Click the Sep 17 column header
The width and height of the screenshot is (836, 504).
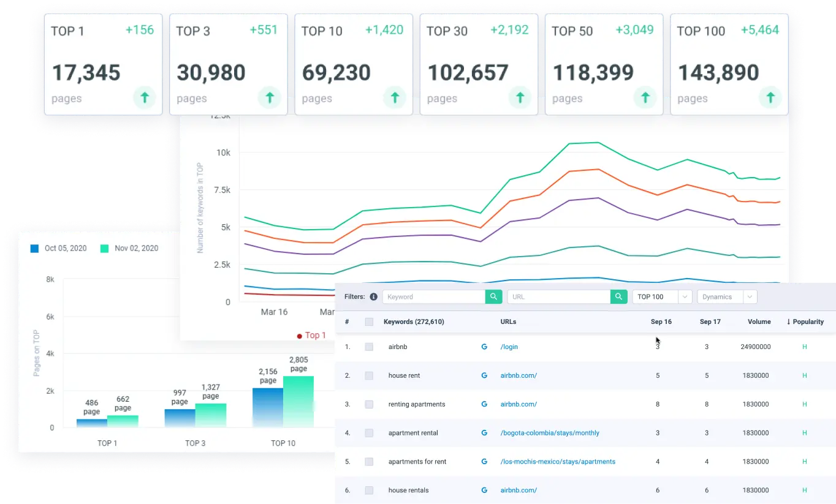pyautogui.click(x=710, y=322)
